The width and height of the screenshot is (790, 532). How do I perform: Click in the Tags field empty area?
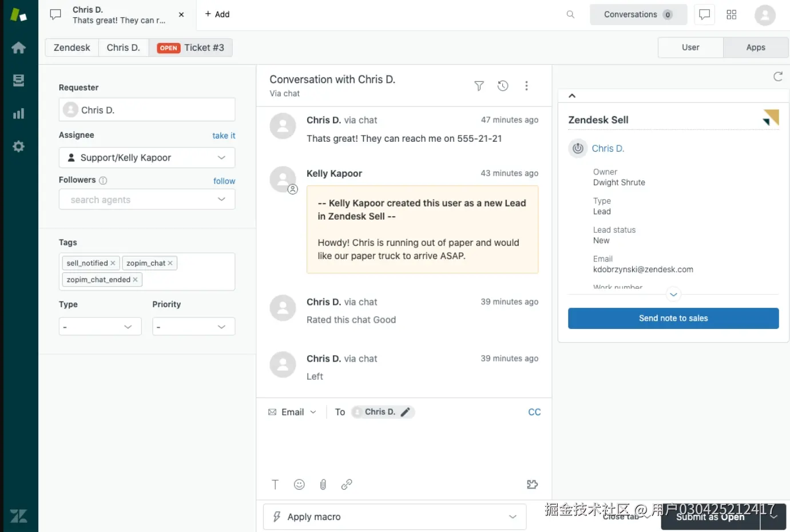(189, 280)
